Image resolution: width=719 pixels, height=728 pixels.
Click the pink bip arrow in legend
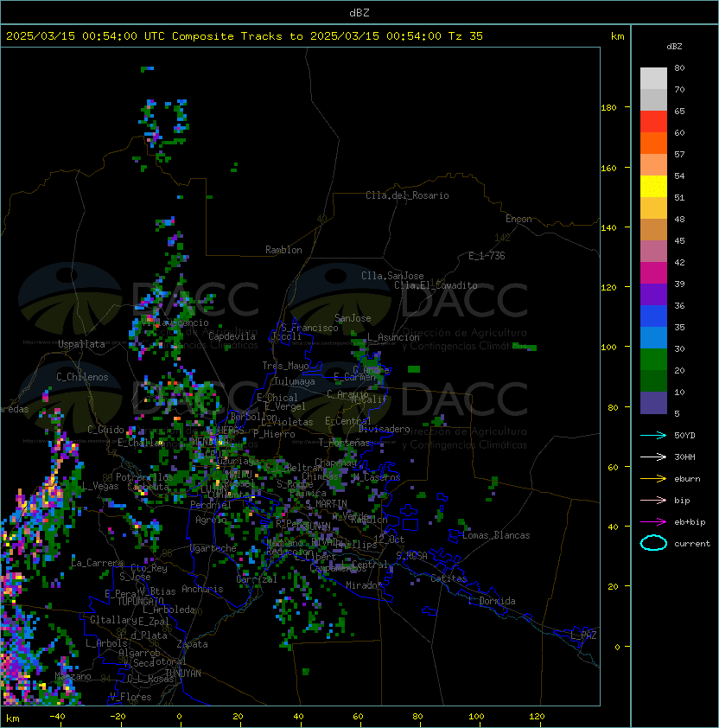pos(653,500)
